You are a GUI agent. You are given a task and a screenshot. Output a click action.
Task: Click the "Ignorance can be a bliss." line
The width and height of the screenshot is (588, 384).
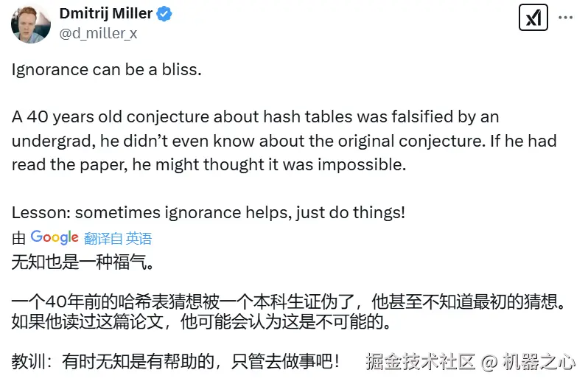point(106,70)
